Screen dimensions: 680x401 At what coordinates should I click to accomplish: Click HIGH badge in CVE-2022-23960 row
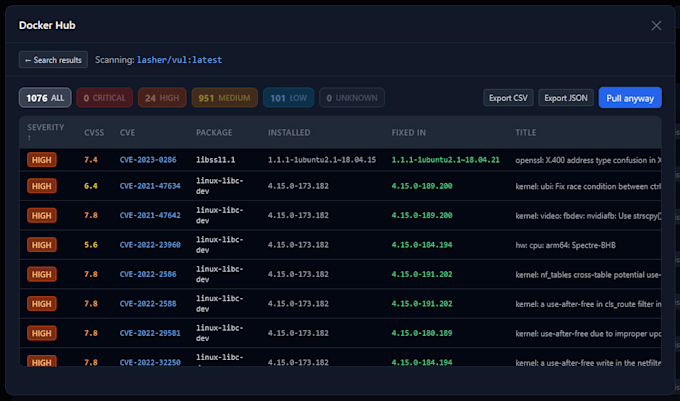coord(42,245)
